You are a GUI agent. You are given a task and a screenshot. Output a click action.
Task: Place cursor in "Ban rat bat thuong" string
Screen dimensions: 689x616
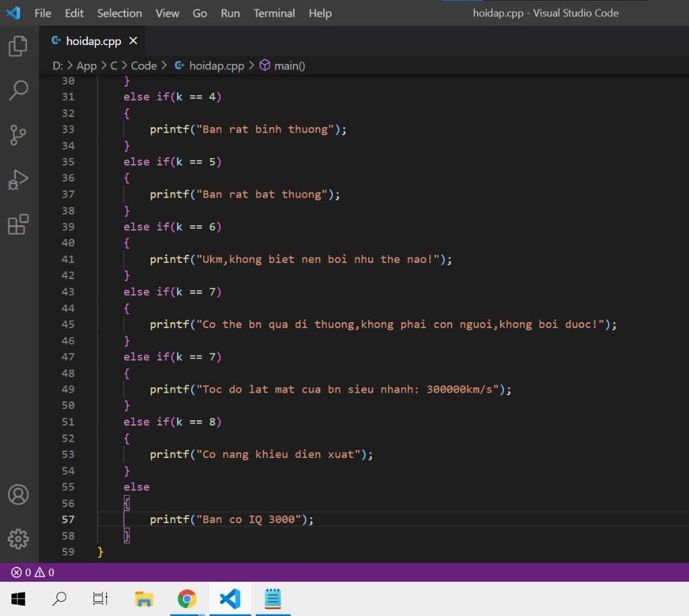(262, 194)
